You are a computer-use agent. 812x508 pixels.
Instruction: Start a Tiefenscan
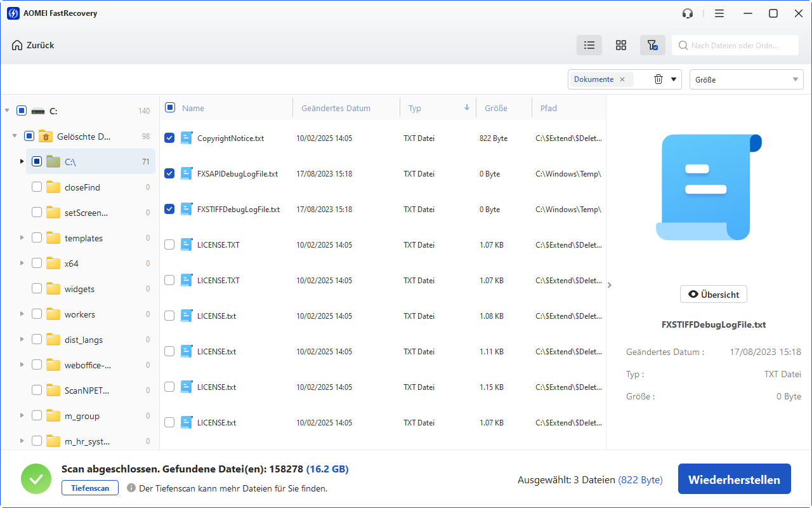coord(89,488)
